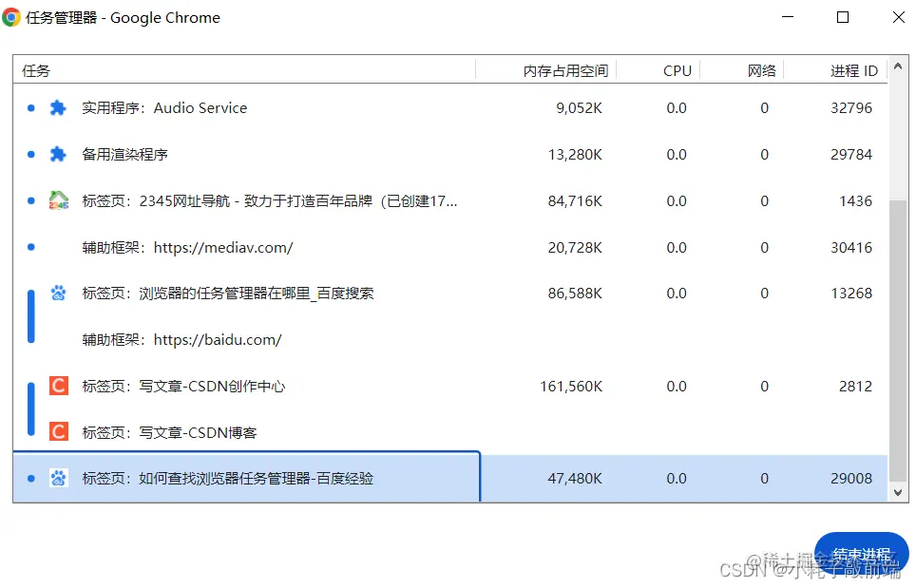The height and width of the screenshot is (588, 916).
Task: Click the 2345 favicon in the 网址导航 row
Action: click(x=58, y=200)
